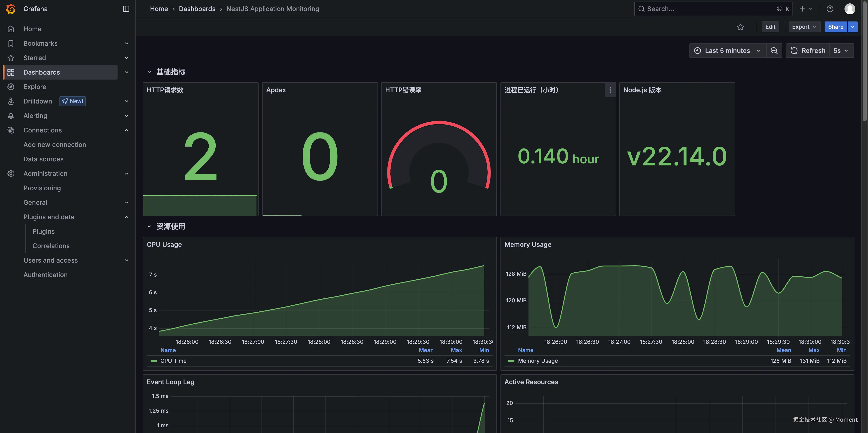Toggle CPU Time series in legend
The image size is (868, 433).
click(173, 360)
